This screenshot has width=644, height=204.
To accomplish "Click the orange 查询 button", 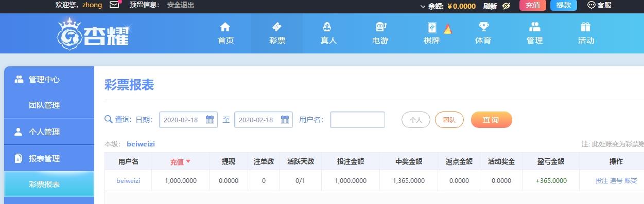I will [x=491, y=120].
